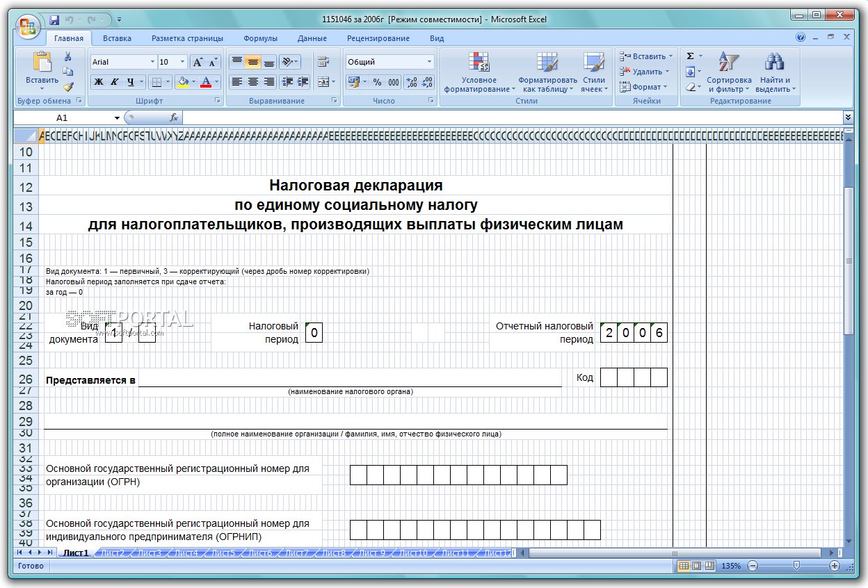This screenshot has width=868, height=588.
Task: Switch to the Вставка ribbon tab
Action: tap(117, 38)
